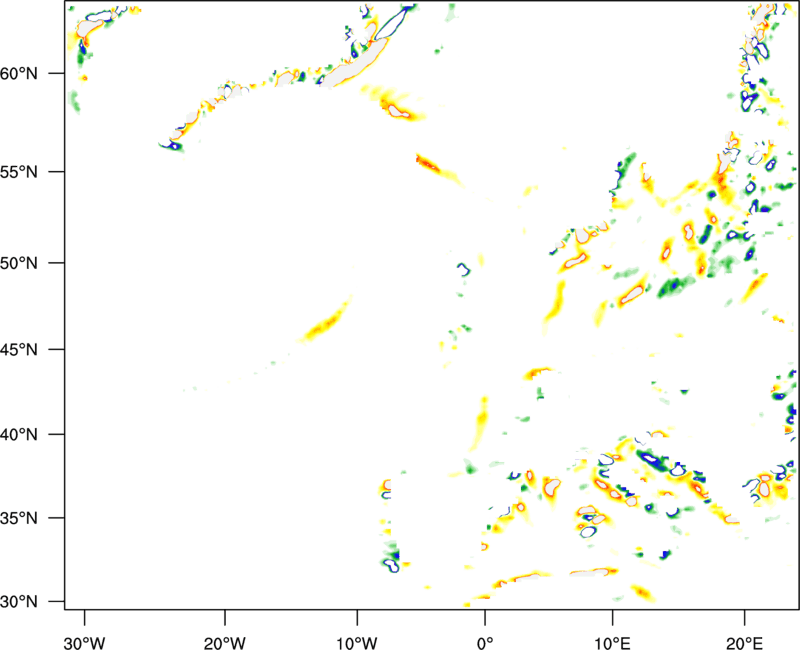
Task: Click the 30°W longitude label
Action: point(85,643)
